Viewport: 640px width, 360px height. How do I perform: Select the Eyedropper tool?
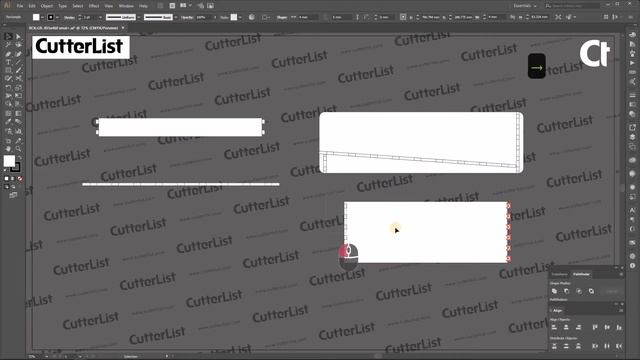8,122
